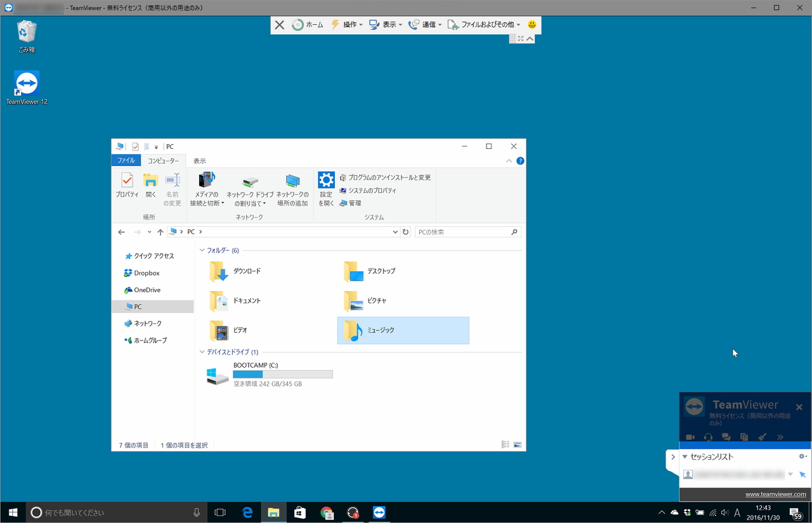Click the Explorer up-directory arrow
This screenshot has width=812, height=523.
tap(160, 232)
